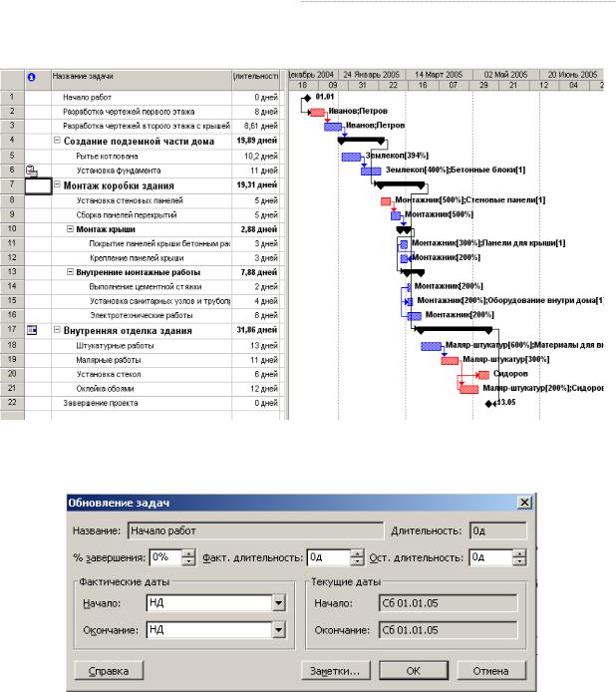Select task Завершение проекта
The image size is (616, 692).
pyautogui.click(x=100, y=403)
